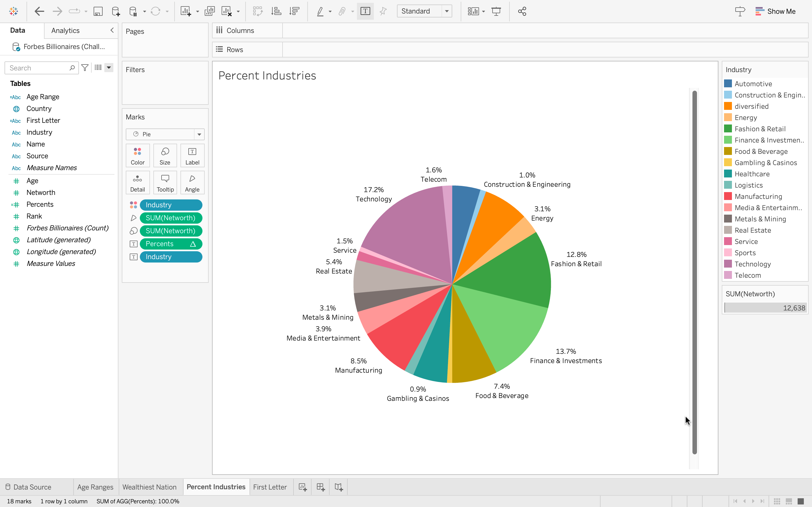Viewport: 812px width, 507px height.
Task: Click the Save workbook icon
Action: 98,11
